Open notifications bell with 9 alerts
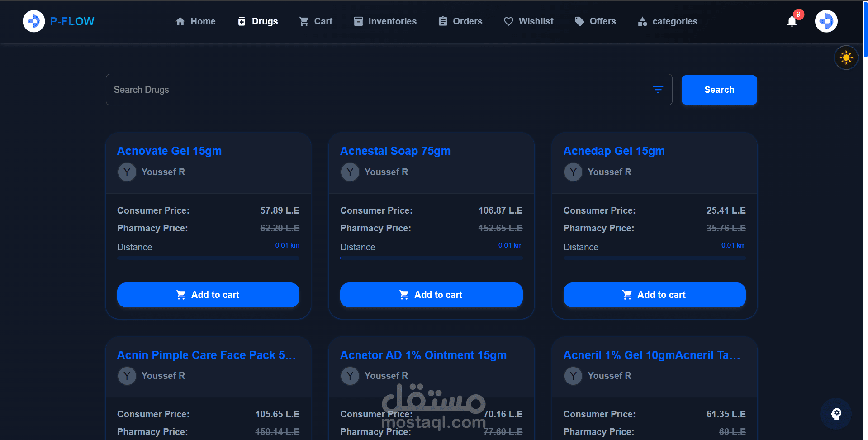 (x=792, y=21)
